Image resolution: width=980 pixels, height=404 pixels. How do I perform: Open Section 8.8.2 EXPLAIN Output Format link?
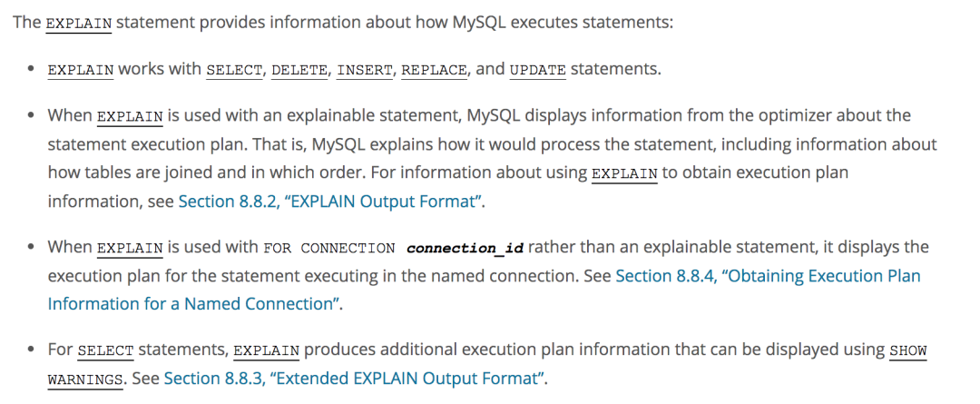330,202
